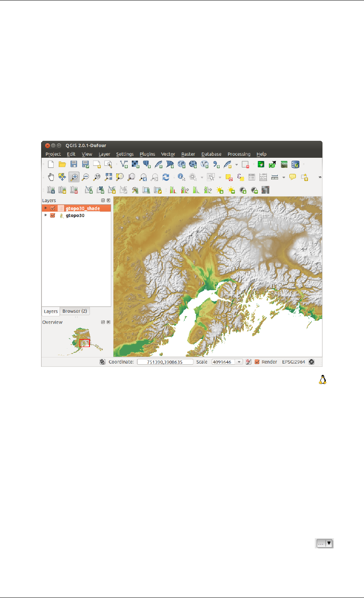Select the Pan Map hand tool
364x598 pixels.
pos(51,177)
